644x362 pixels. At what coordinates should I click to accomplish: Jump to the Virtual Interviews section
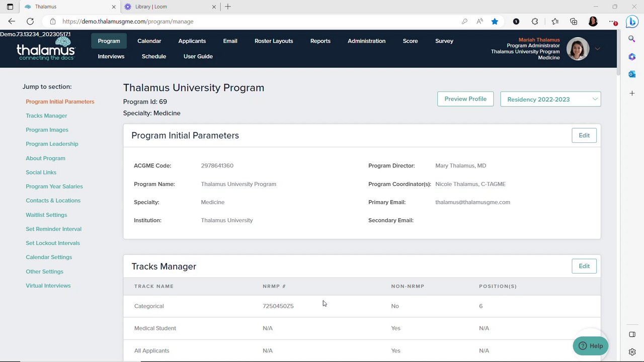48,286
